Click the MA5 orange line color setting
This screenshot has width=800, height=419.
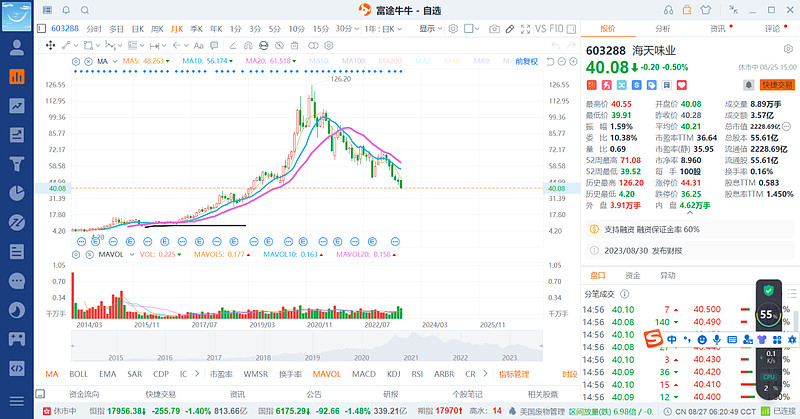point(145,61)
